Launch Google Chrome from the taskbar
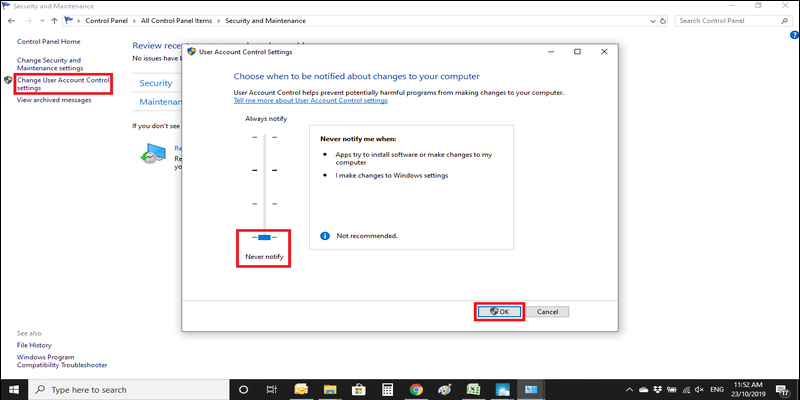This screenshot has width=800, height=400. click(x=416, y=389)
